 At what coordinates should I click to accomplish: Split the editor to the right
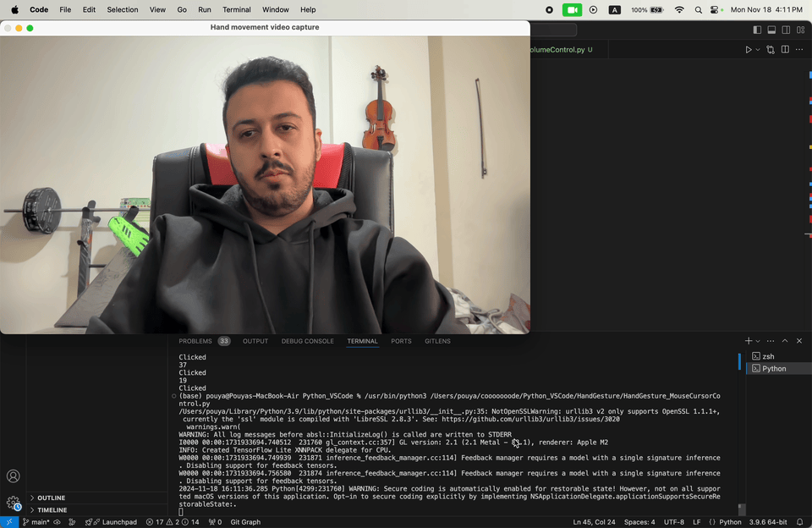tap(785, 50)
